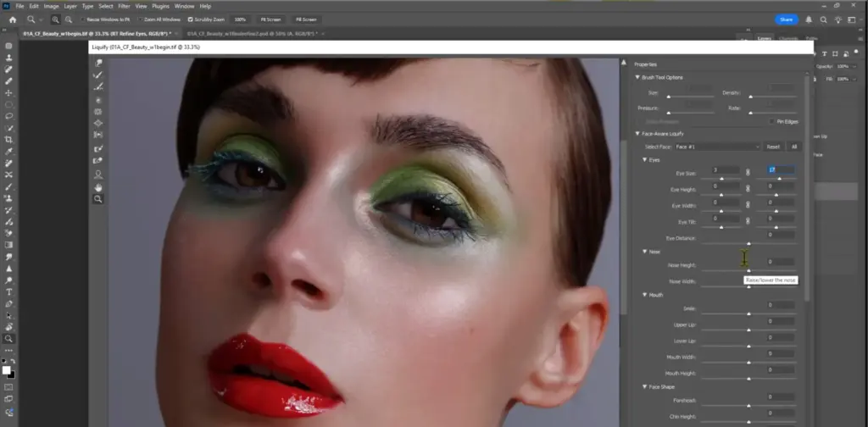Select the Face tool in Liquify

(98, 174)
